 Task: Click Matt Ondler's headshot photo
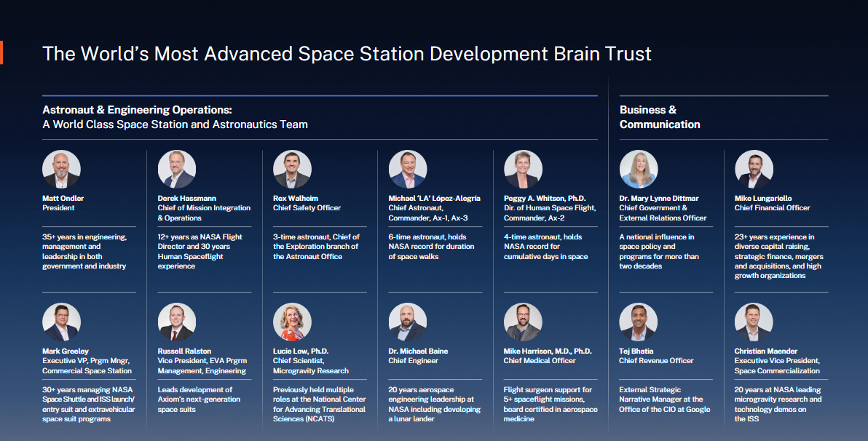tap(61, 168)
